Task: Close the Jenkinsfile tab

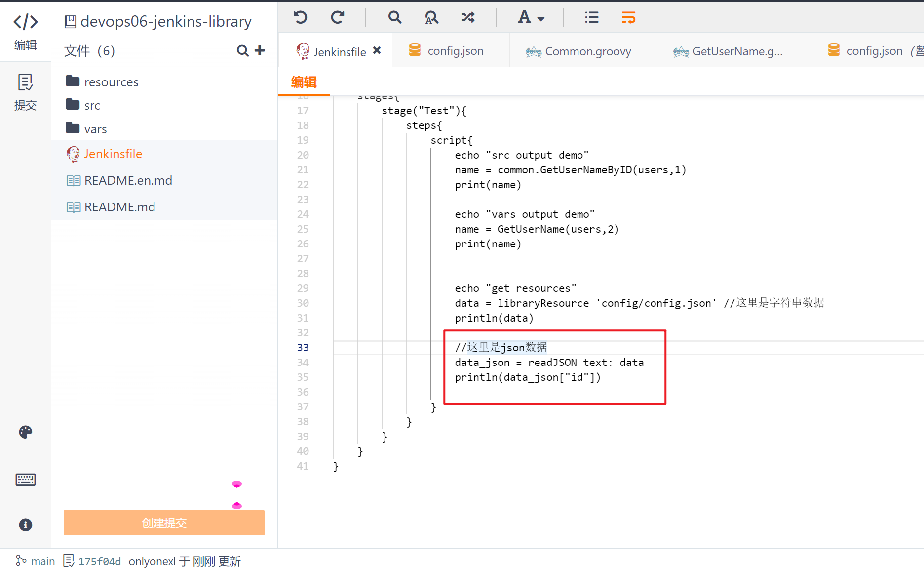Action: (x=377, y=50)
